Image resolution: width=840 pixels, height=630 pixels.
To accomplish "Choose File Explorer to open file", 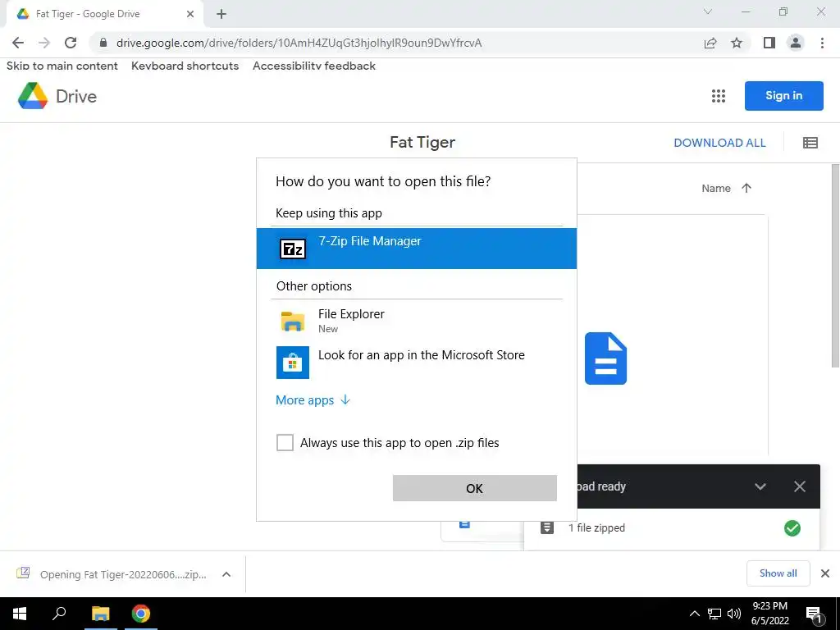I will (416, 321).
